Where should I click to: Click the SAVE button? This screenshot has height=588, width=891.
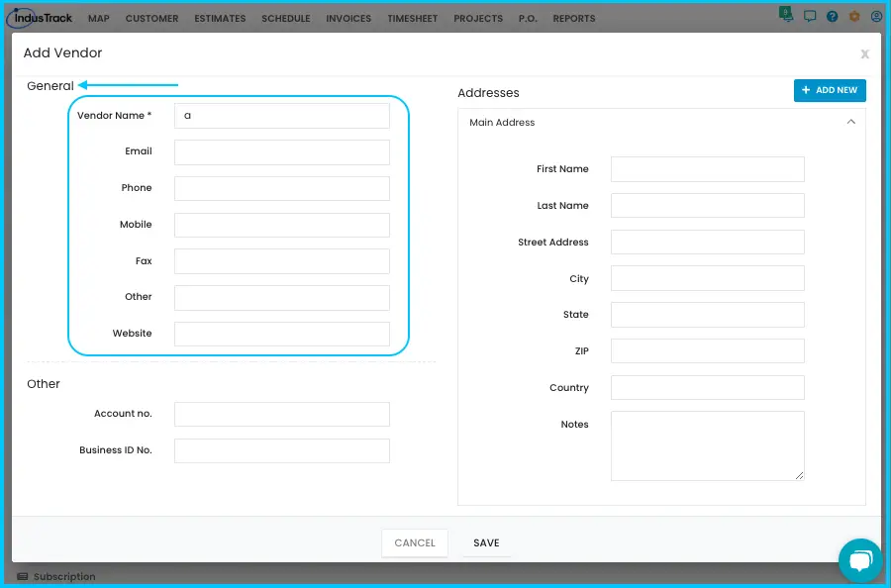[x=486, y=543]
